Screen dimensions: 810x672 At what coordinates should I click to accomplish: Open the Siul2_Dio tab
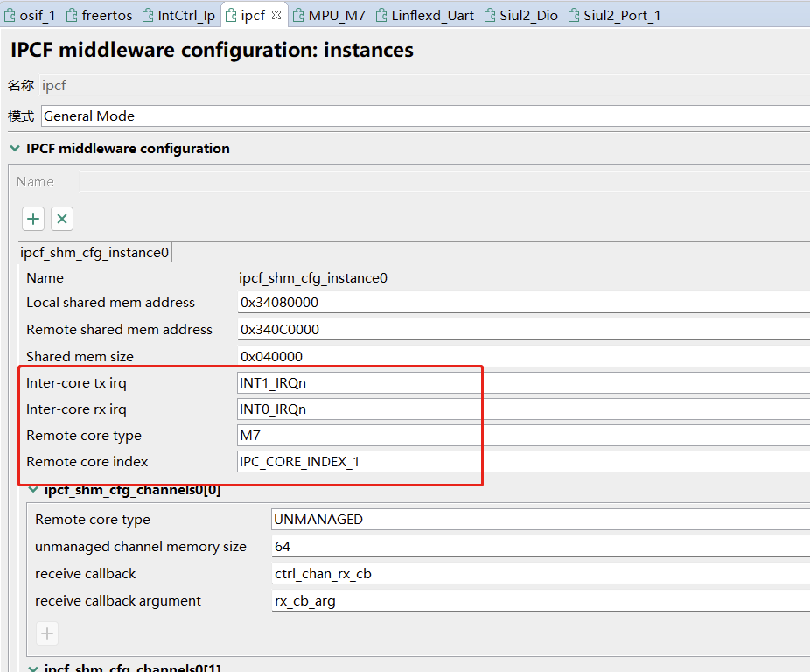click(526, 14)
